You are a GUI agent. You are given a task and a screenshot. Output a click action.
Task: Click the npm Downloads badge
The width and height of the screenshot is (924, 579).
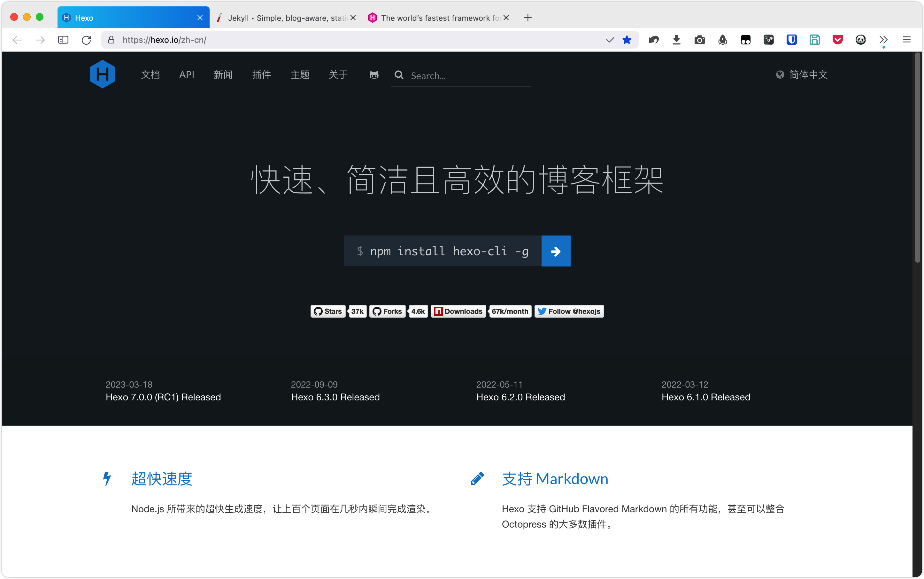(x=458, y=311)
